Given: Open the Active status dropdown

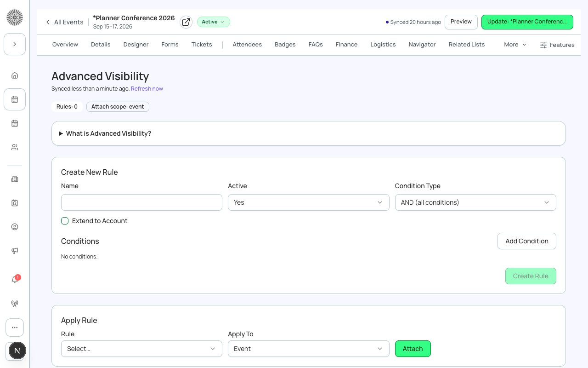Looking at the screenshot, I should pos(214,22).
